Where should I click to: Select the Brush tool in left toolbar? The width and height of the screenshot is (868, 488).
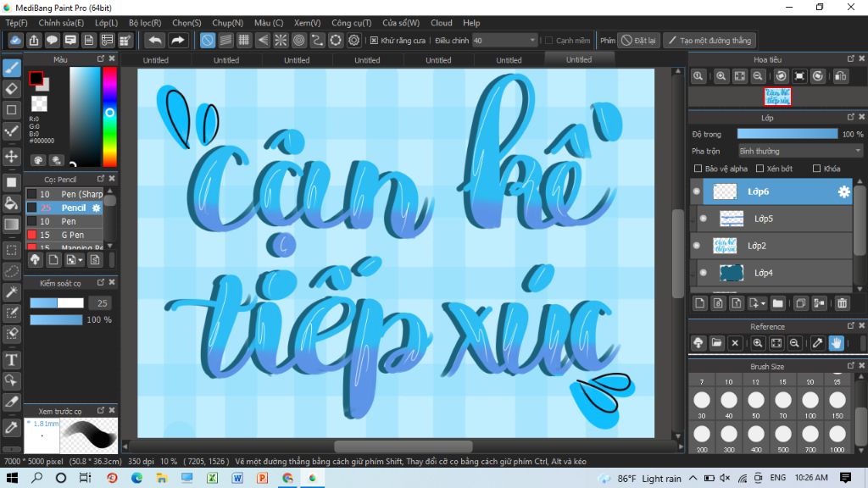point(12,68)
